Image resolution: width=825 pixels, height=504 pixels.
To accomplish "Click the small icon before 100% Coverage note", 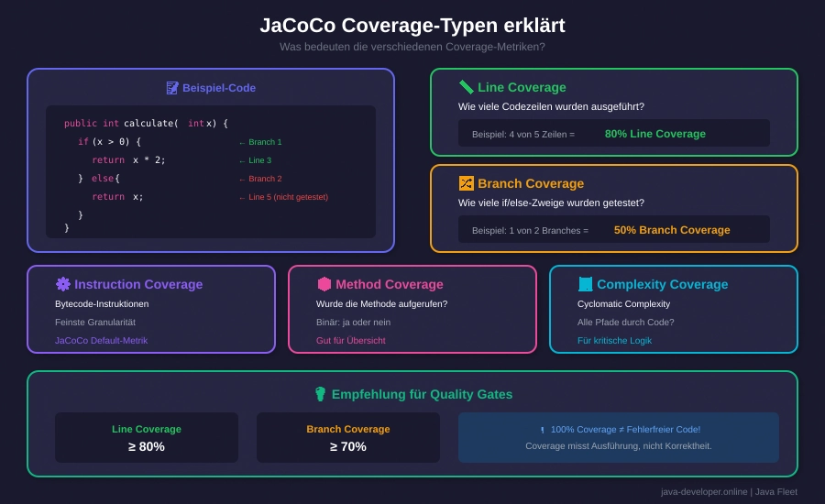I will point(542,430).
